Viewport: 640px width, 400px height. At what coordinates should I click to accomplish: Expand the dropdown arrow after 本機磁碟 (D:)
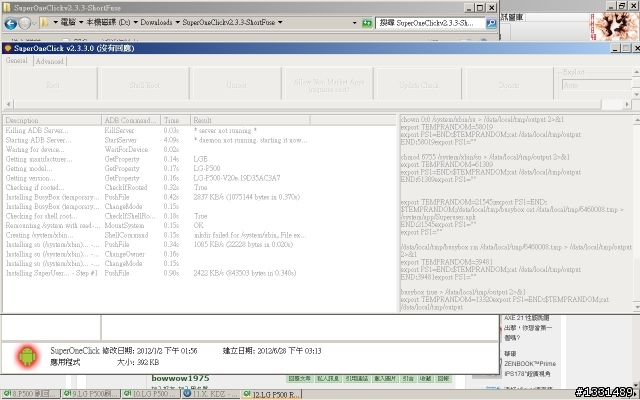pyautogui.click(x=135, y=22)
